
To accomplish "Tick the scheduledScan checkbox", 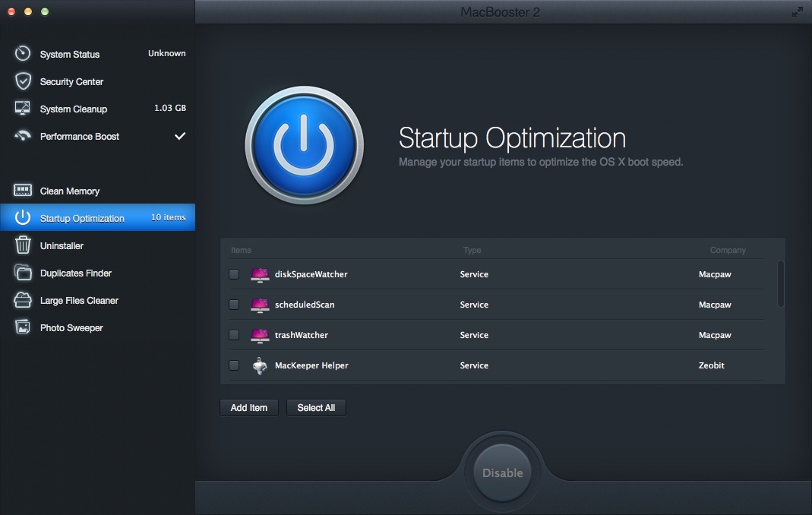I will tap(234, 305).
